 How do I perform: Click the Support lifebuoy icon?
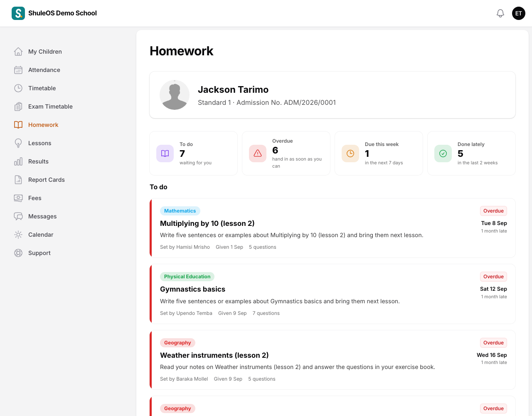18,253
